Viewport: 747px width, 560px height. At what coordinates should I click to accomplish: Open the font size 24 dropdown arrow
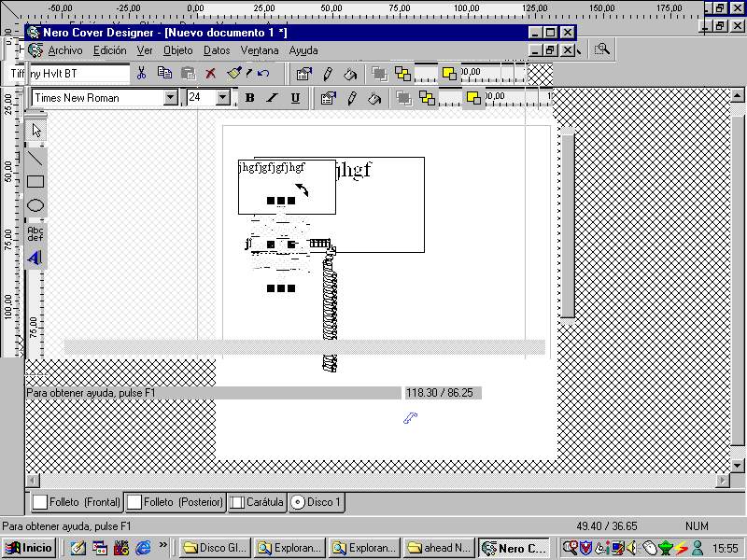point(223,98)
